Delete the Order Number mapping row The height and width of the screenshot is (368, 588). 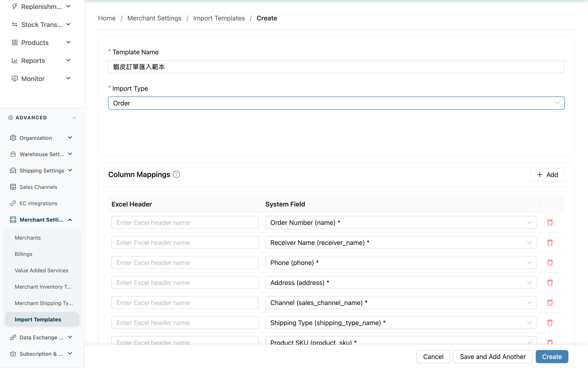(550, 222)
